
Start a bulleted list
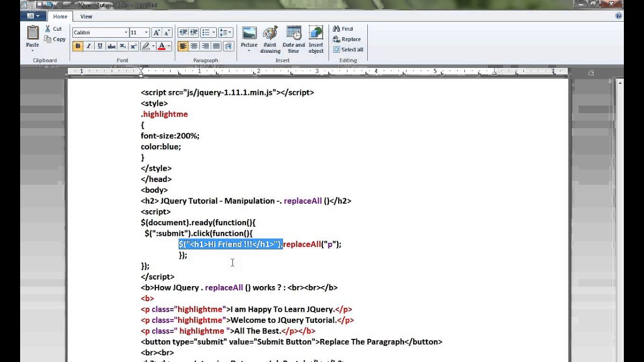tap(205, 33)
